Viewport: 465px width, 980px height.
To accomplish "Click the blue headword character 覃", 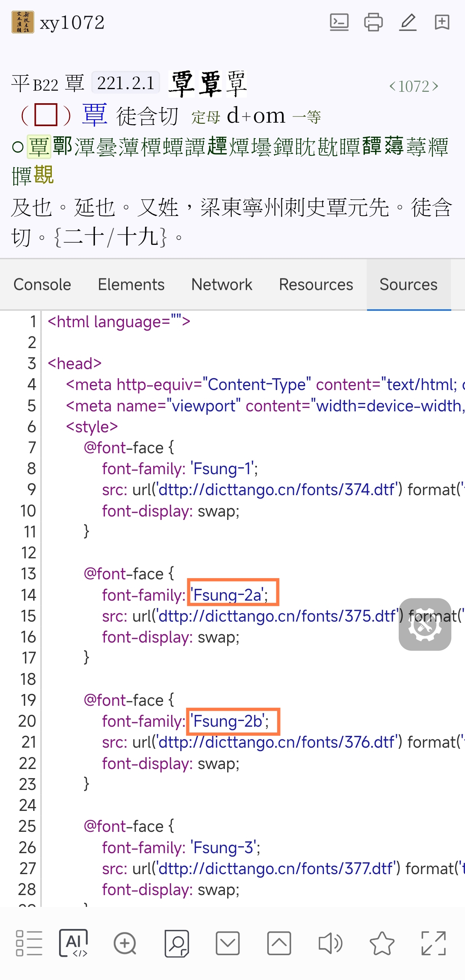I will click(95, 115).
